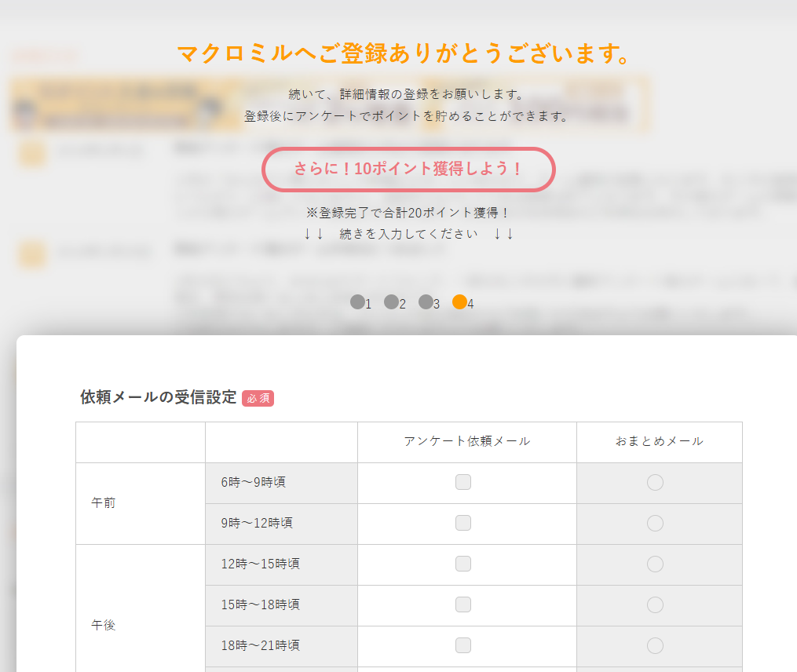Check survey mail box for 12時〜15時頃
797x672 pixels.
(x=463, y=564)
